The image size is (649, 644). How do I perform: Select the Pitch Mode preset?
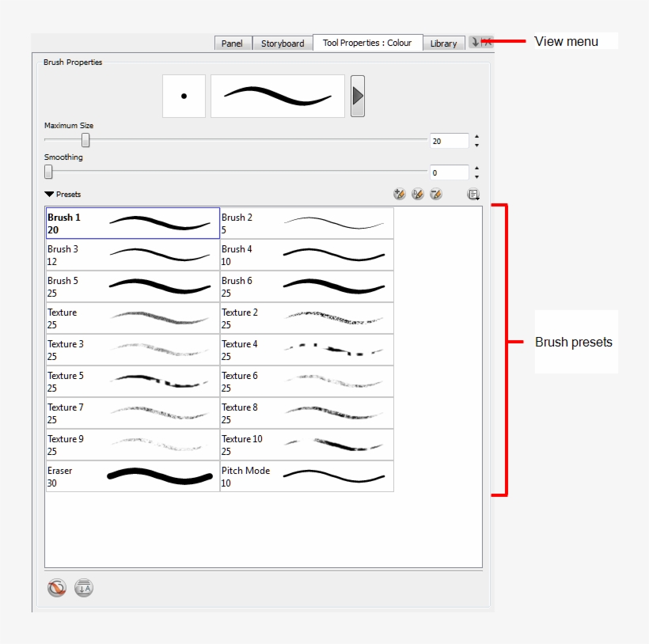coord(305,476)
